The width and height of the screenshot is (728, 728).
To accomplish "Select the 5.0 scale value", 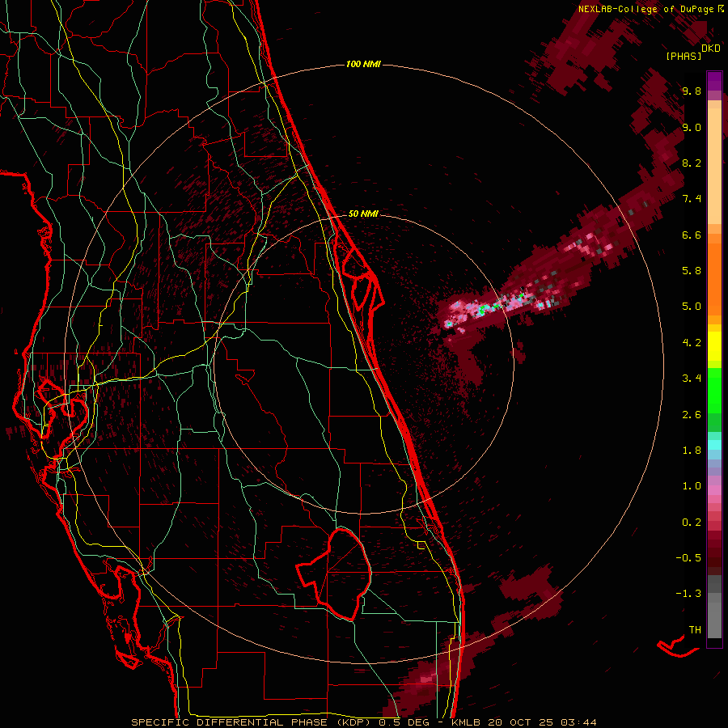I will click(x=692, y=307).
